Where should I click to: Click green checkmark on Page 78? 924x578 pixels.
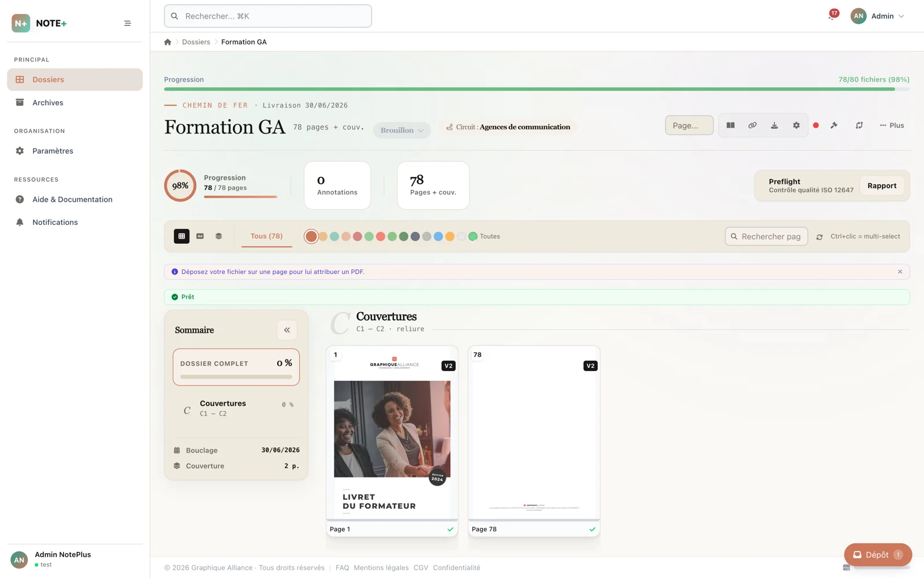tap(593, 529)
